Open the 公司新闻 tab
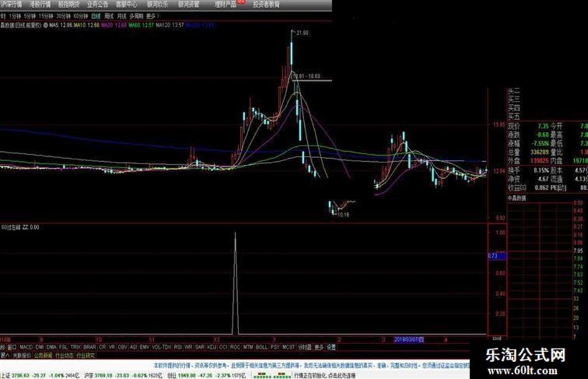The height and width of the screenshot is (379, 588). 43,355
